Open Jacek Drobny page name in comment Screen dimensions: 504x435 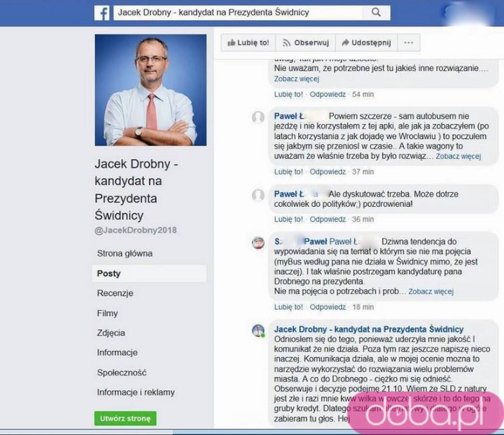[369, 329]
